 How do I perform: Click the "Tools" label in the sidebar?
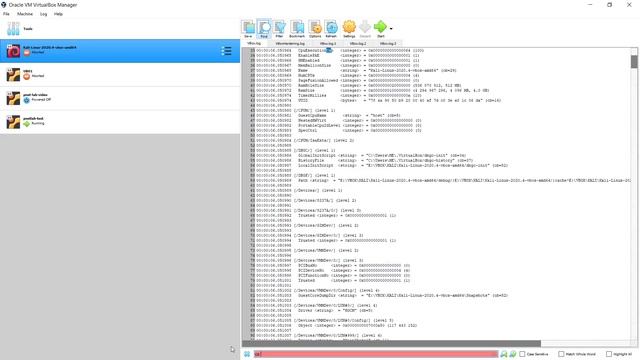click(28, 29)
